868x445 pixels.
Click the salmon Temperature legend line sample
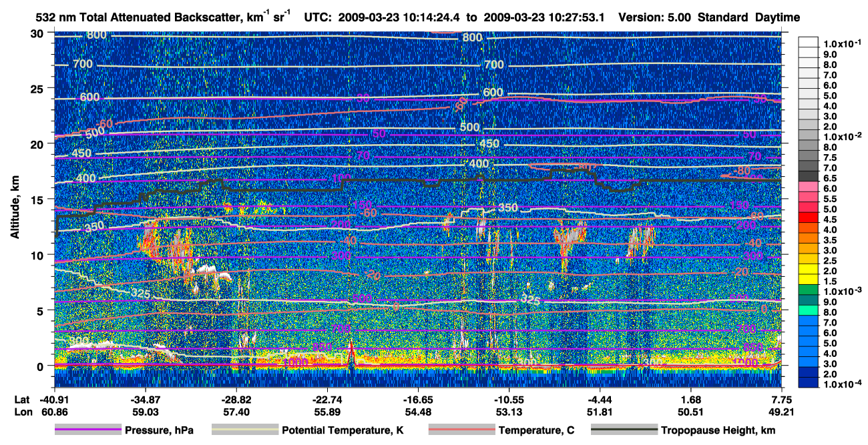pyautogui.click(x=461, y=430)
